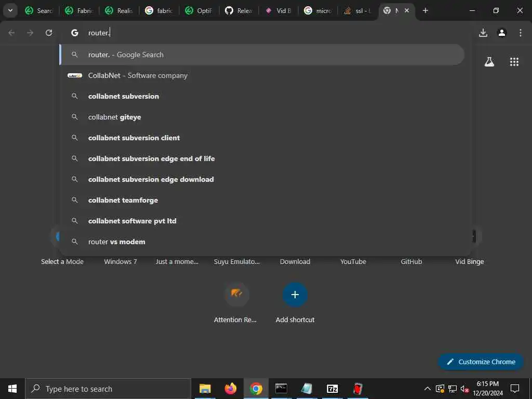Select 'collabnet subversion client' suggestion
This screenshot has width=532, height=399.
coord(262,138)
